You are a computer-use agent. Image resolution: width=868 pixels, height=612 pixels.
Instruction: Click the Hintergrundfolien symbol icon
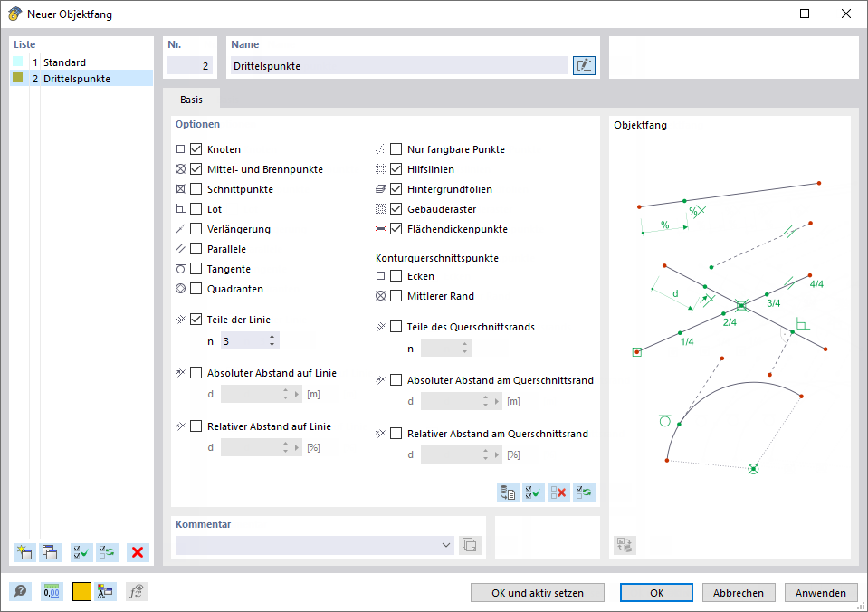pyautogui.click(x=380, y=189)
